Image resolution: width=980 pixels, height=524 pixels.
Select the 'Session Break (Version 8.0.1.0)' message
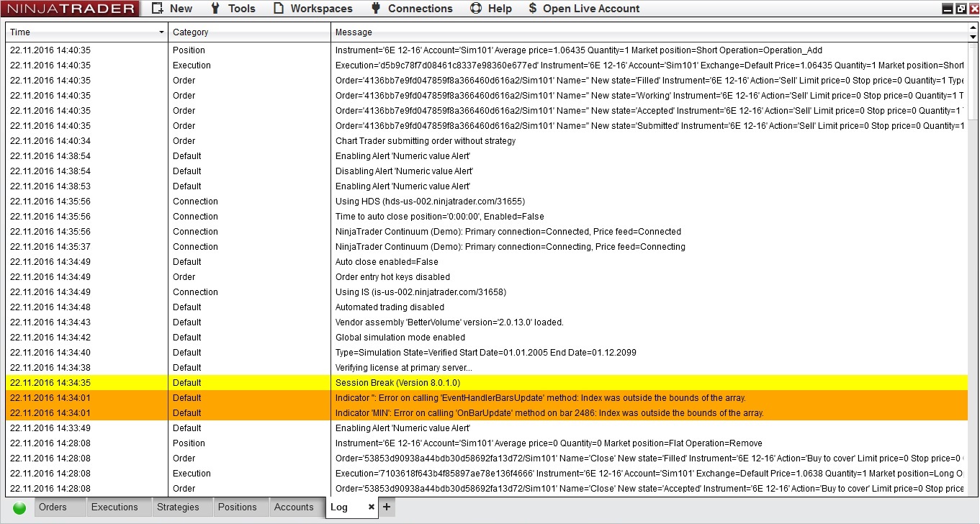point(397,383)
